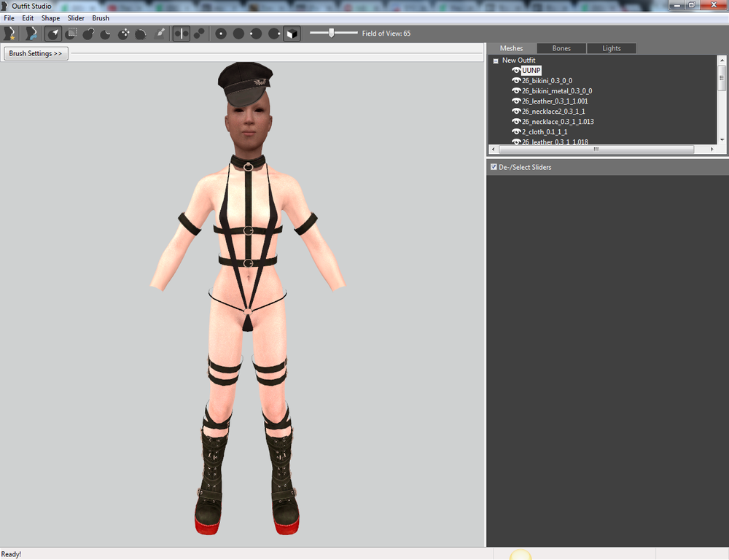Hide the 26_bikini_0.3_0_0 mesh eye icon

point(516,81)
